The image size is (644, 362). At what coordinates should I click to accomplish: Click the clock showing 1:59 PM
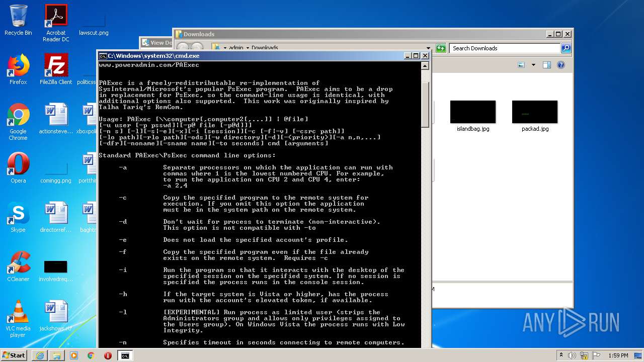(x=618, y=355)
